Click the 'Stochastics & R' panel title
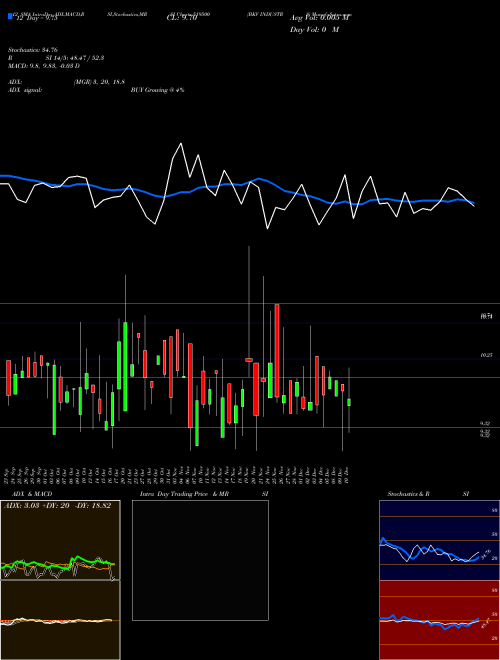Viewport: 500px width, 660px height. (x=409, y=494)
